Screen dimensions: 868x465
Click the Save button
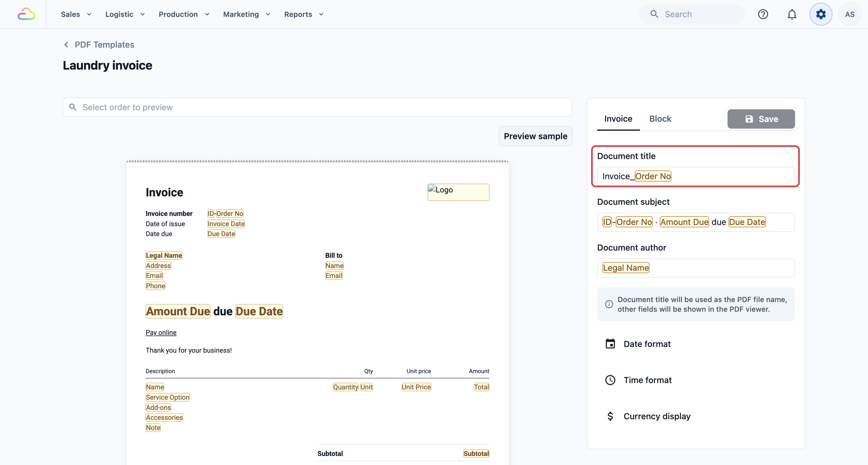click(x=761, y=119)
